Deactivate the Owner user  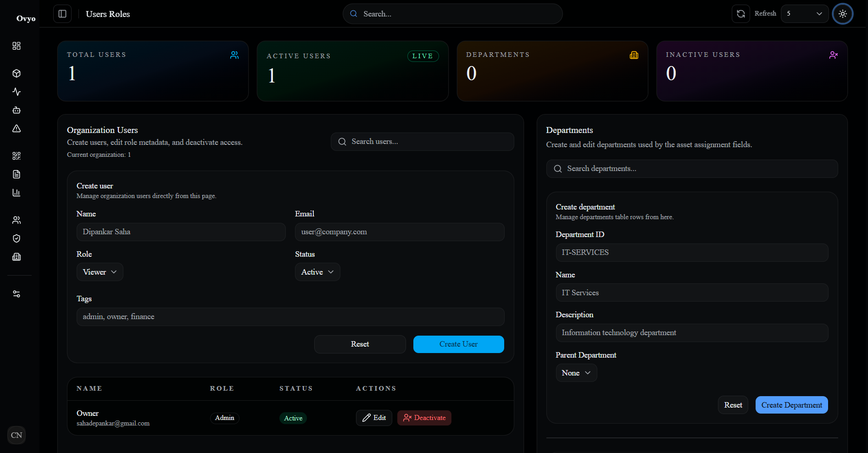[424, 418]
